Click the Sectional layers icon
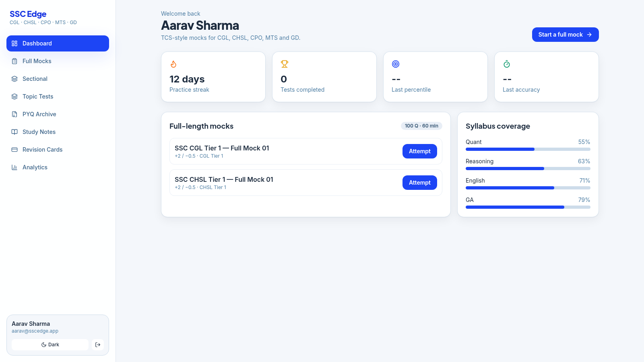644x362 pixels. coord(14,79)
